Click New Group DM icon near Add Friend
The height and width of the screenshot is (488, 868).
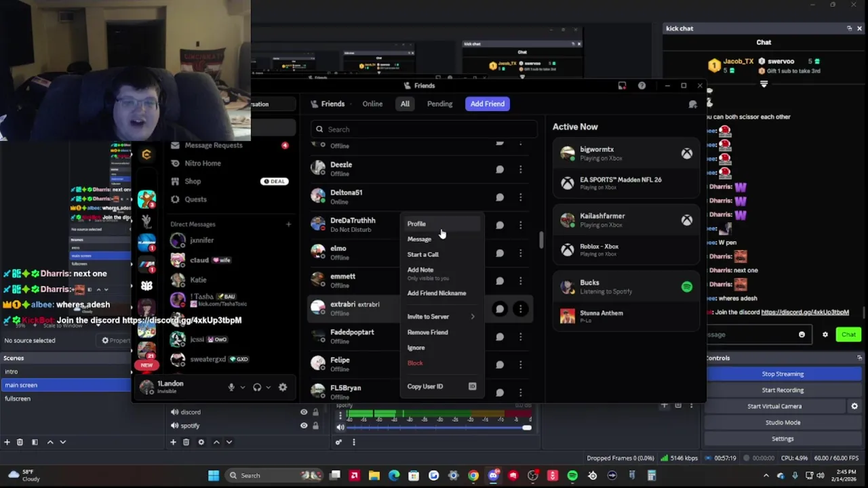click(692, 104)
